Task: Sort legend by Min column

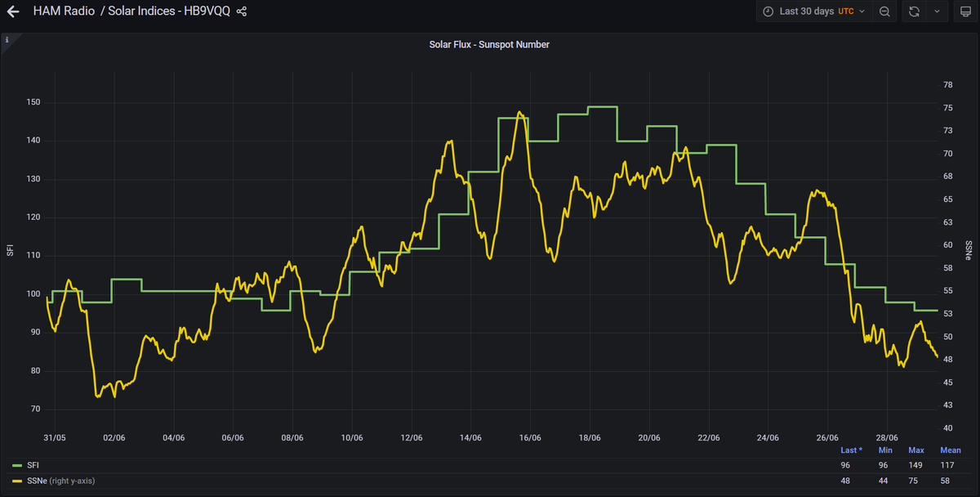Action: pos(885,450)
